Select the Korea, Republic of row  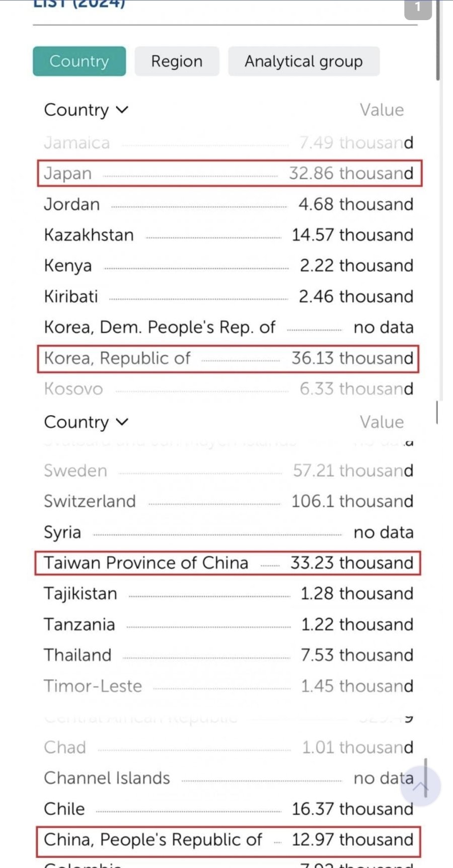pyautogui.click(x=228, y=358)
